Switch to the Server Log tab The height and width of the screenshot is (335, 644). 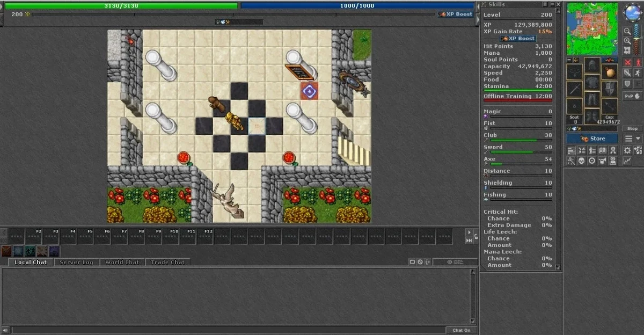coord(76,262)
